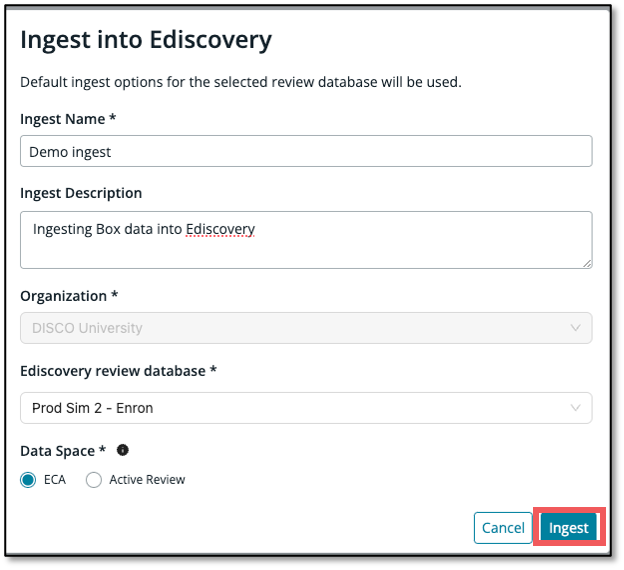Click the 'Ingest into Ediscovery' dialog title
This screenshot has width=624, height=570.
pyautogui.click(x=146, y=40)
